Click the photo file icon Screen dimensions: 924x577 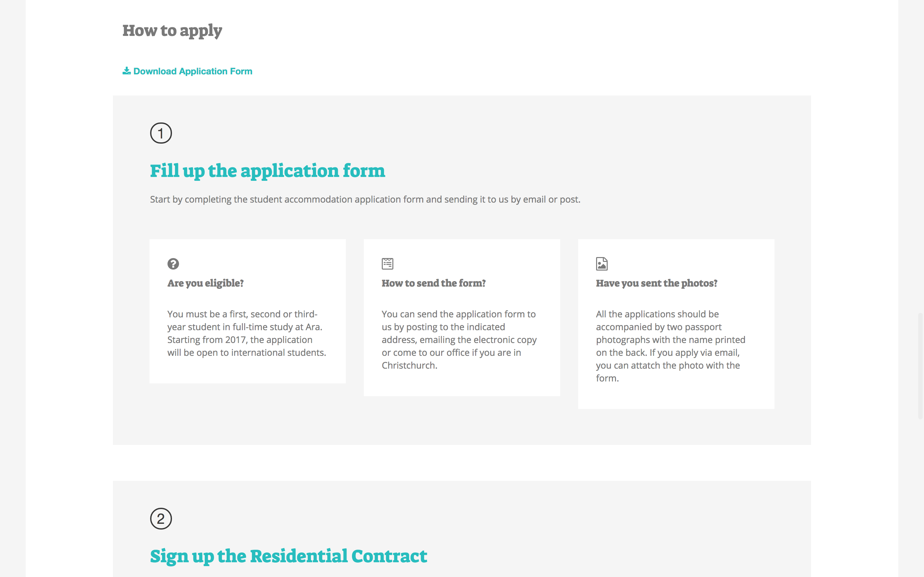602,264
